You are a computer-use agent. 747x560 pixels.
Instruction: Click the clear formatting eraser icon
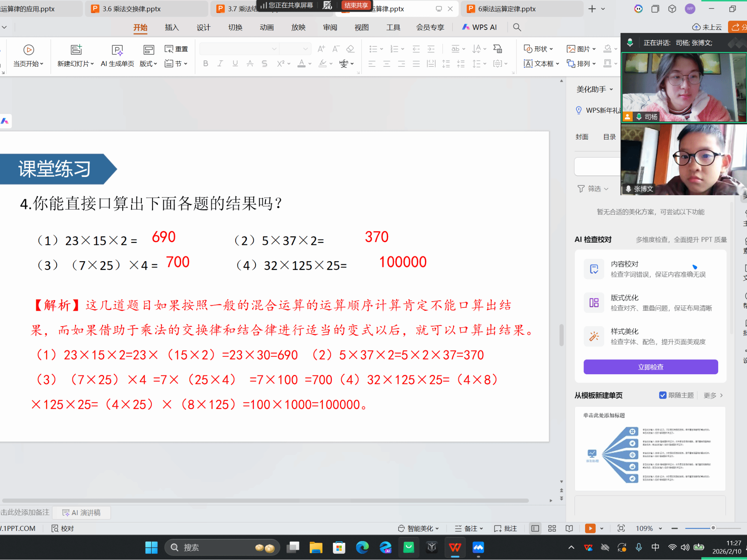click(x=350, y=49)
